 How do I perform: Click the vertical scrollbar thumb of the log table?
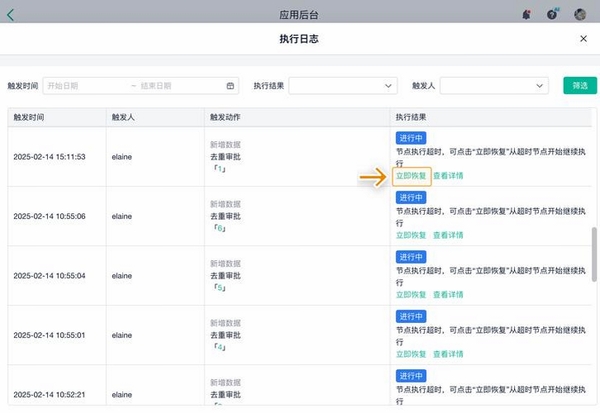tap(594, 255)
